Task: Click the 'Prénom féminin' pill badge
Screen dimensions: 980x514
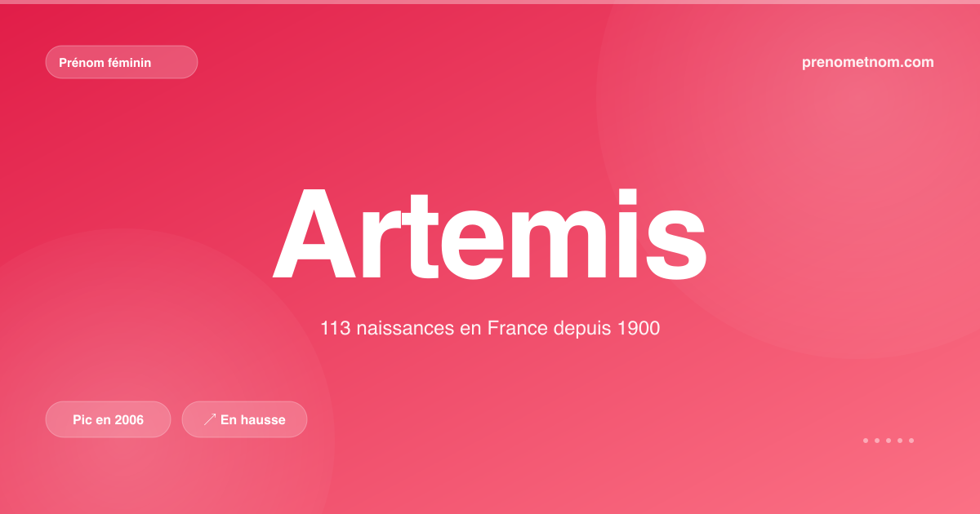Action: [x=122, y=62]
